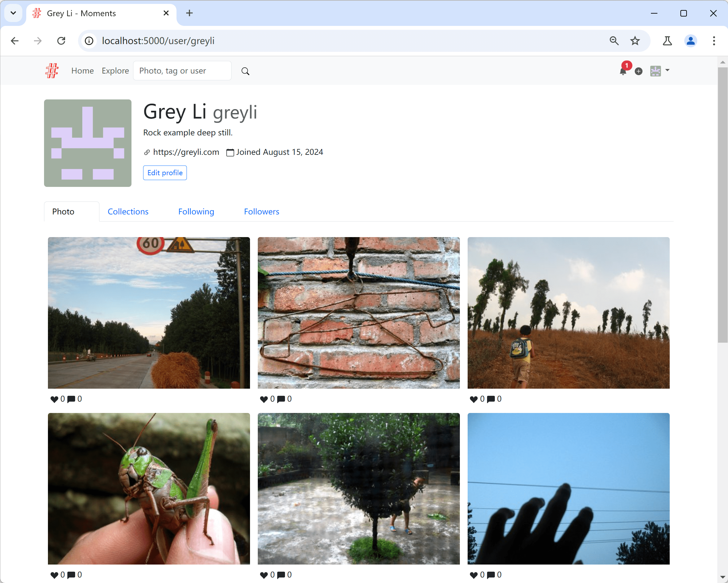
Task: Click the greyli username text
Action: 235,112
